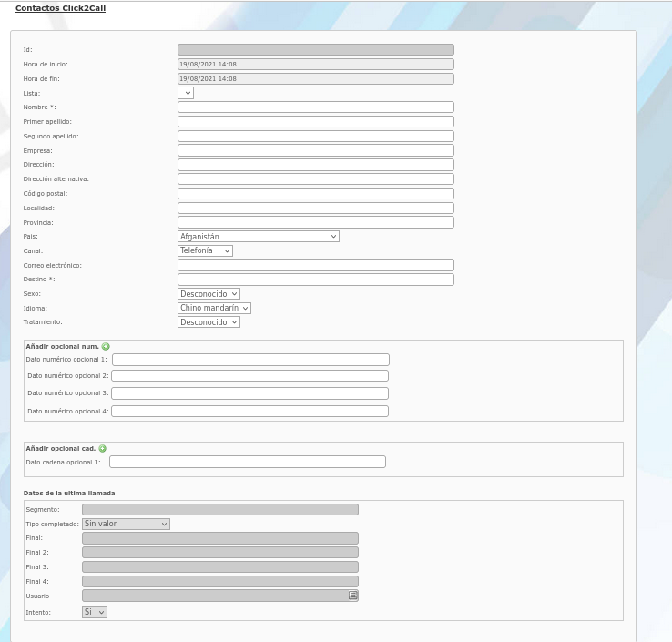Click the Localidad input field
The width and height of the screenshot is (672, 642).
[x=316, y=209]
